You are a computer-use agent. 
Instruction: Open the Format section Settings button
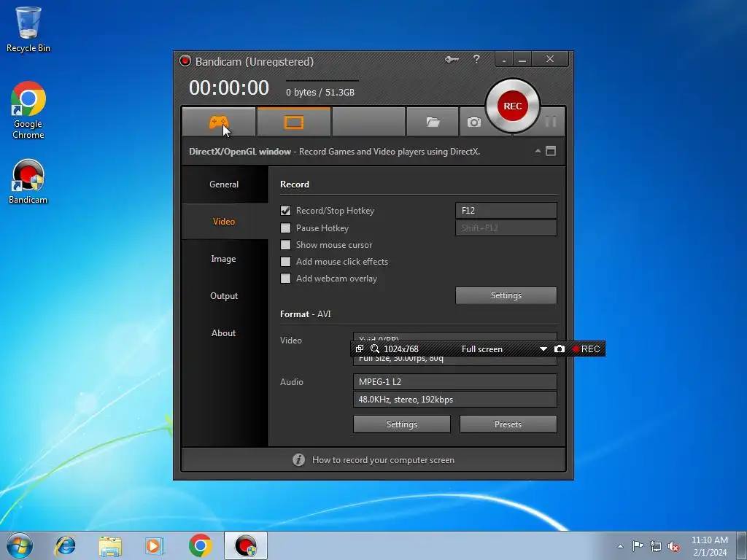click(402, 424)
